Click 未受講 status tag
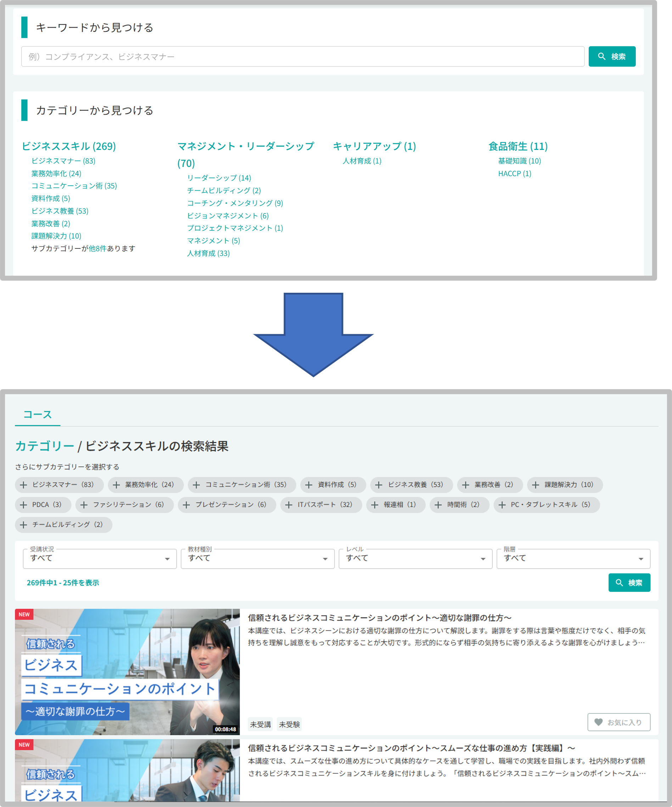672x807 pixels. 260,724
